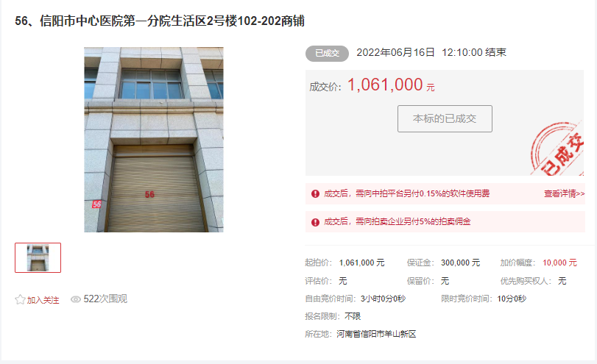Click the warning icon next to auction commission notice

(x=315, y=222)
